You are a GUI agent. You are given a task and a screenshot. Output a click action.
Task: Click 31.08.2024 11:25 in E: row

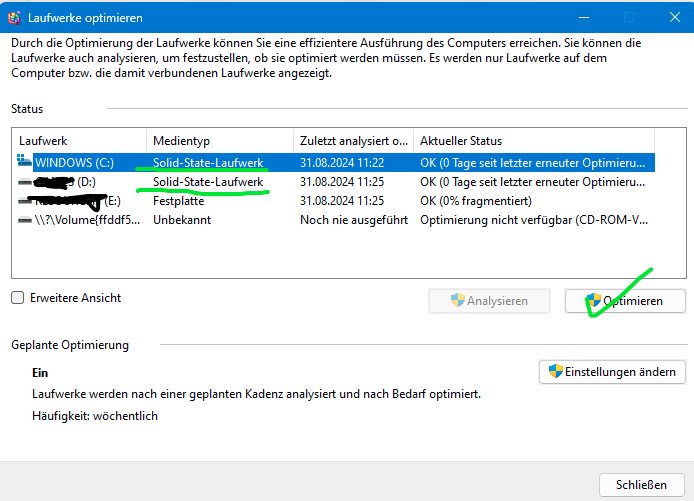tap(342, 201)
